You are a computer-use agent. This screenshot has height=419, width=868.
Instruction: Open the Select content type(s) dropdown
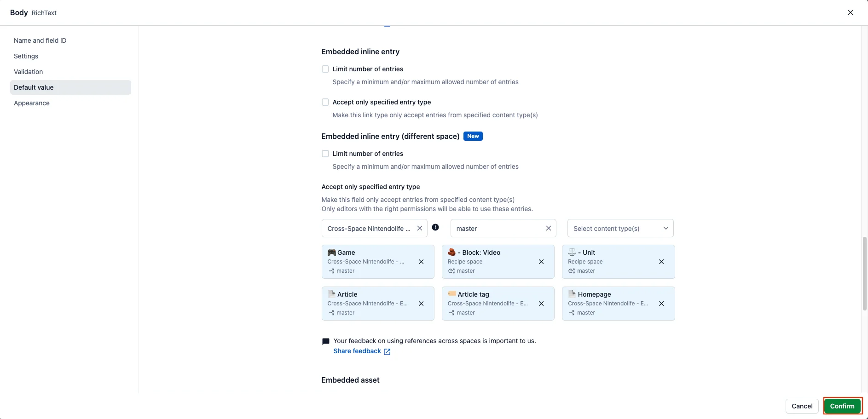click(x=620, y=228)
